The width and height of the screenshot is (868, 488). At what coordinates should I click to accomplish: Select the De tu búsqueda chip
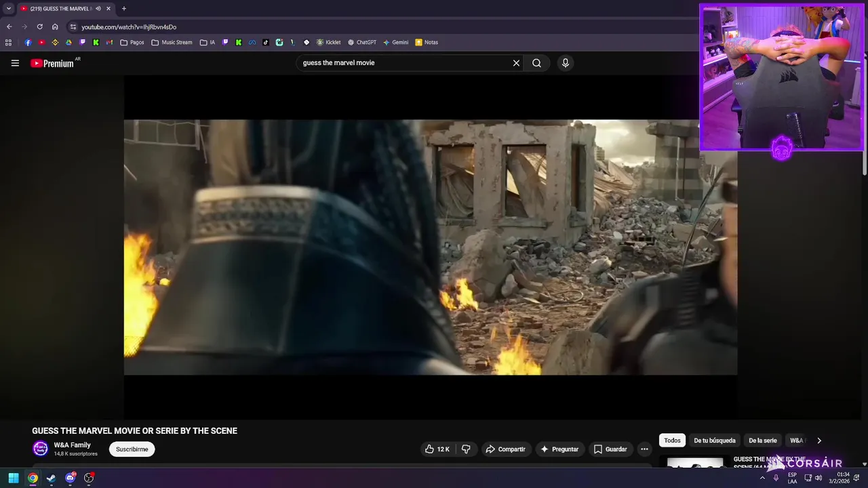tap(714, 441)
